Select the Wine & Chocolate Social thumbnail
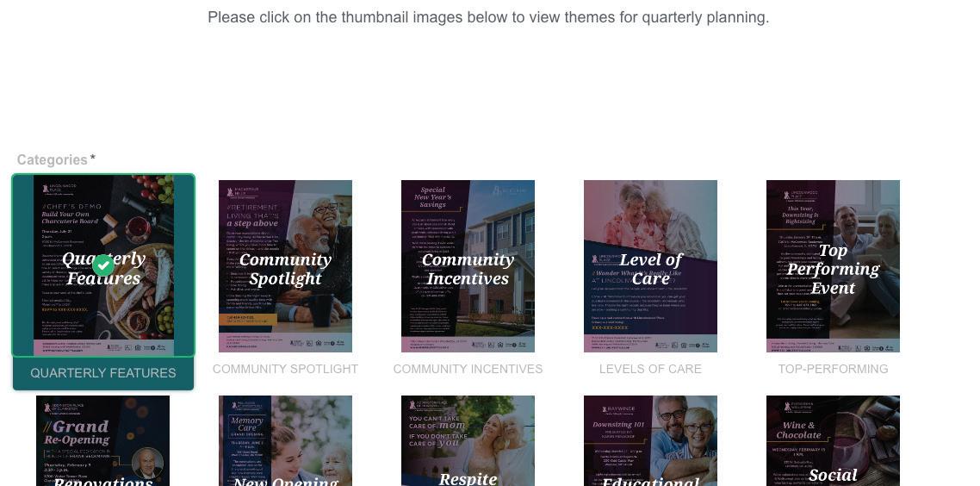980x486 pixels. coord(833,440)
